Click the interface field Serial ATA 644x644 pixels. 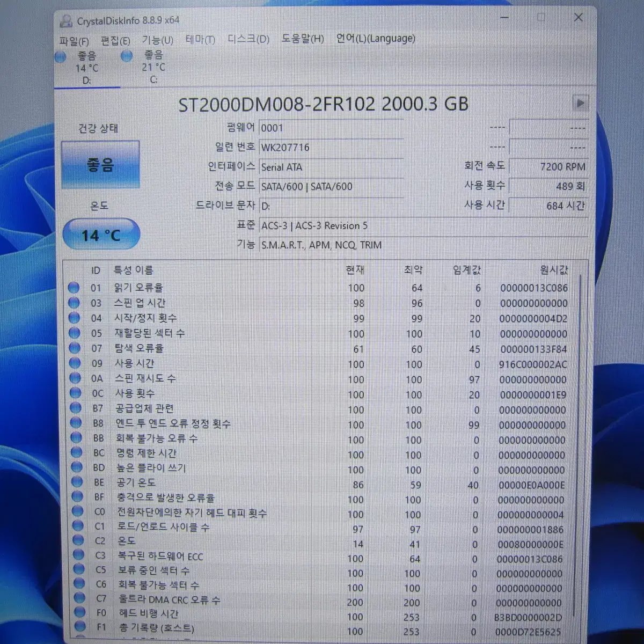pyautogui.click(x=331, y=167)
